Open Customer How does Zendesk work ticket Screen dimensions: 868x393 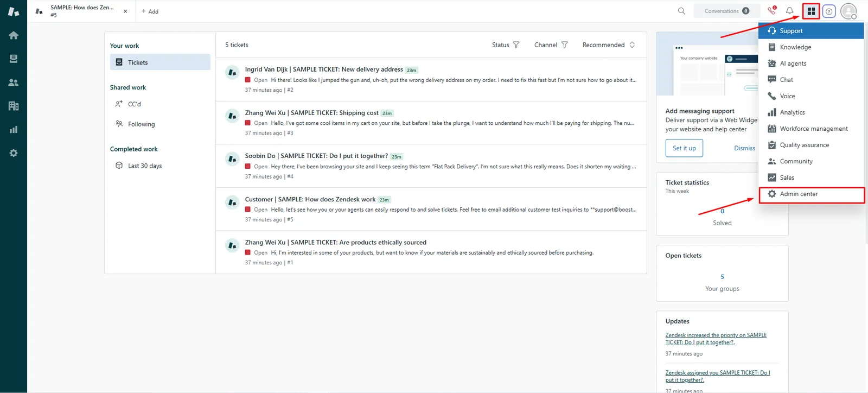(431, 209)
